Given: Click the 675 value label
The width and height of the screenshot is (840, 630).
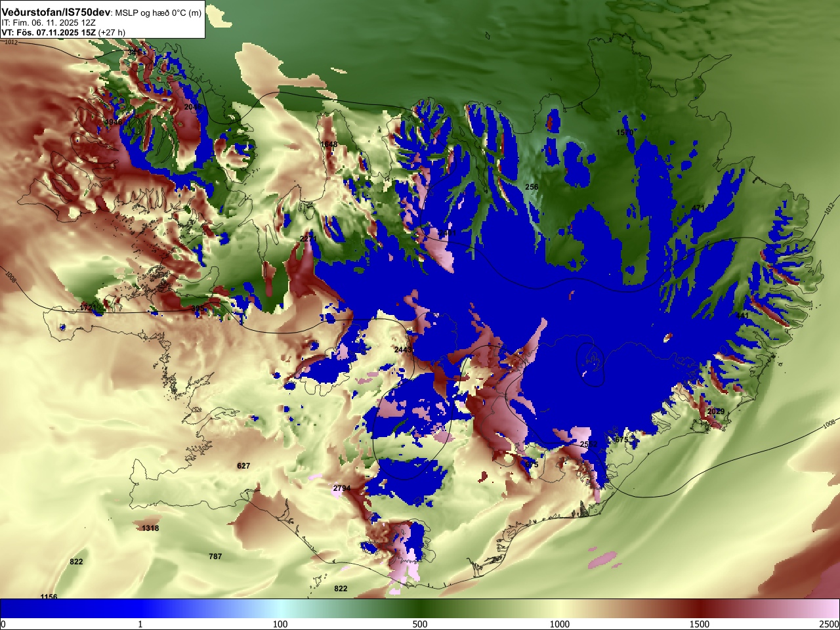Looking at the screenshot, I should 621,440.
